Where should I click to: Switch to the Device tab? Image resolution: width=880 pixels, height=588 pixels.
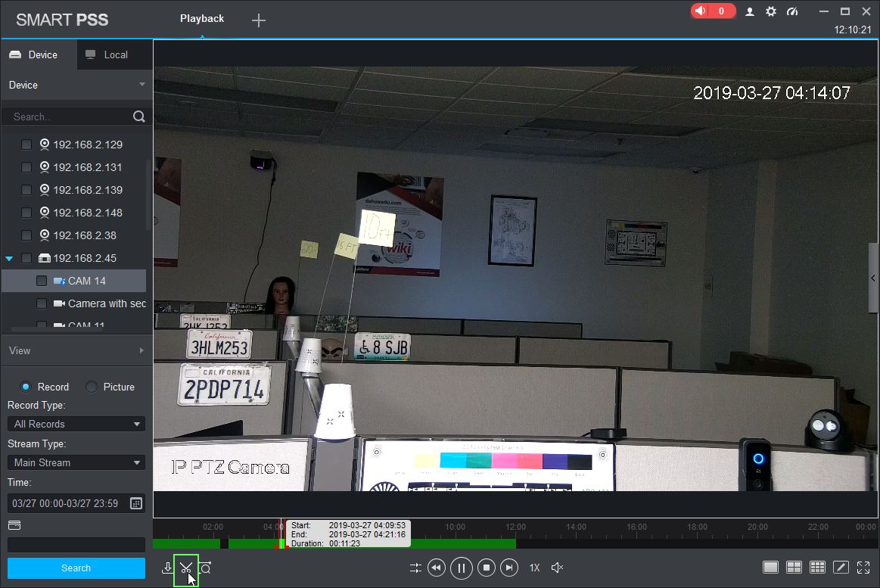pyautogui.click(x=39, y=54)
